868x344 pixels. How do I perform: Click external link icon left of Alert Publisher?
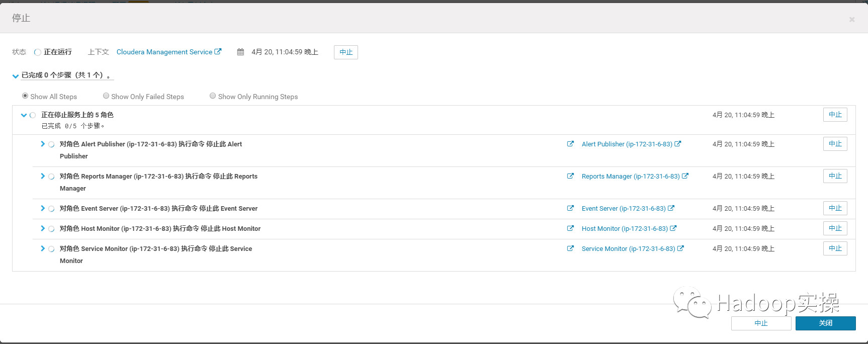click(x=570, y=144)
